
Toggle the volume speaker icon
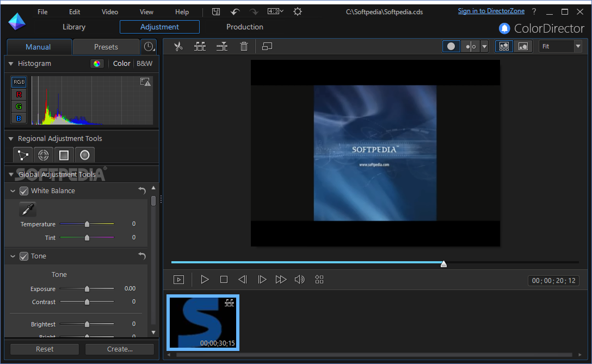[x=299, y=280]
